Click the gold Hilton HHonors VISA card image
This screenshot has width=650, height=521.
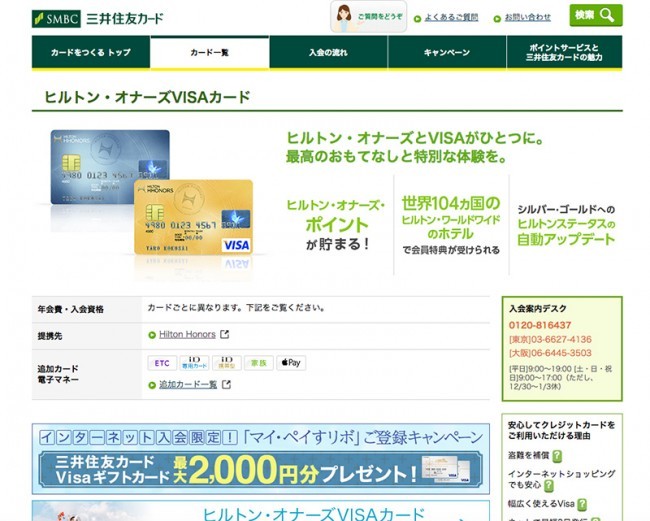point(194,217)
